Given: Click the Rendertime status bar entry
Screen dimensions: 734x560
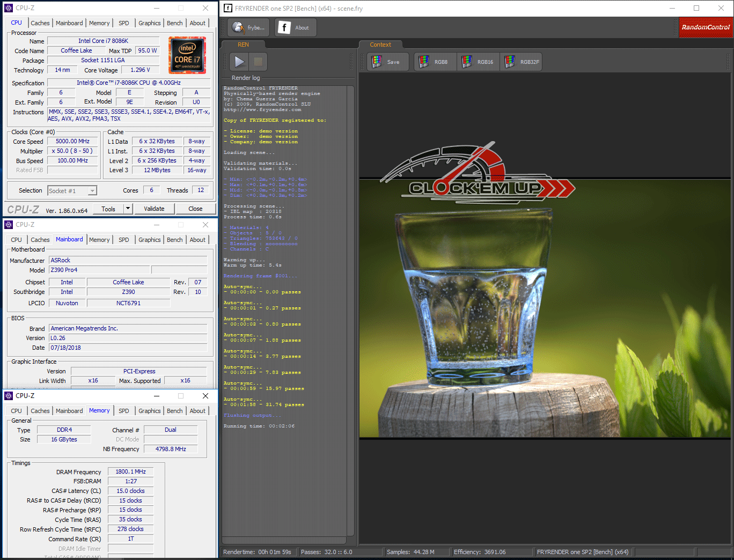Looking at the screenshot, I should pos(259,552).
